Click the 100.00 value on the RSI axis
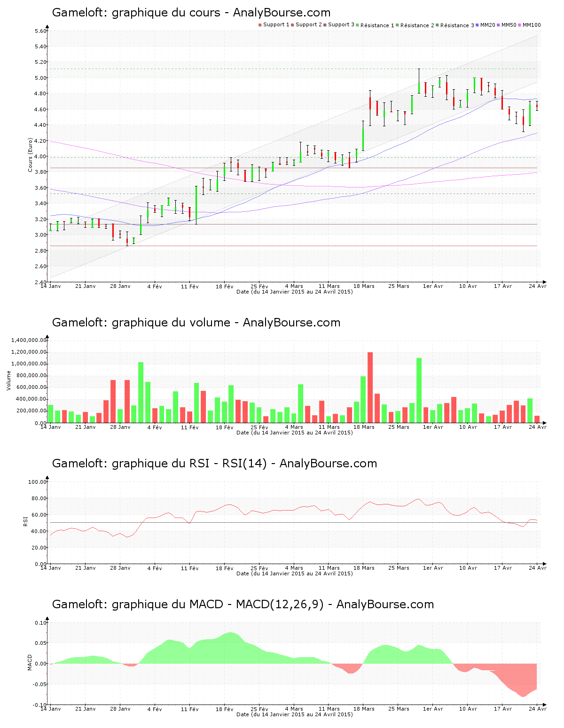 [38, 482]
